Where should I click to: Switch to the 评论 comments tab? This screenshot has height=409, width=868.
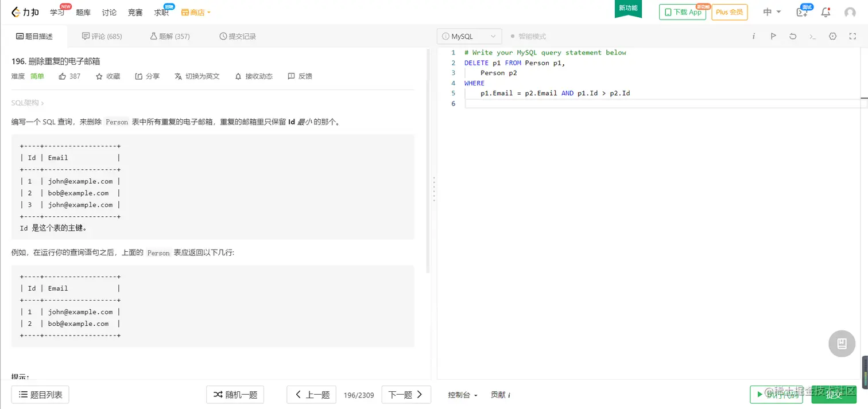102,36
